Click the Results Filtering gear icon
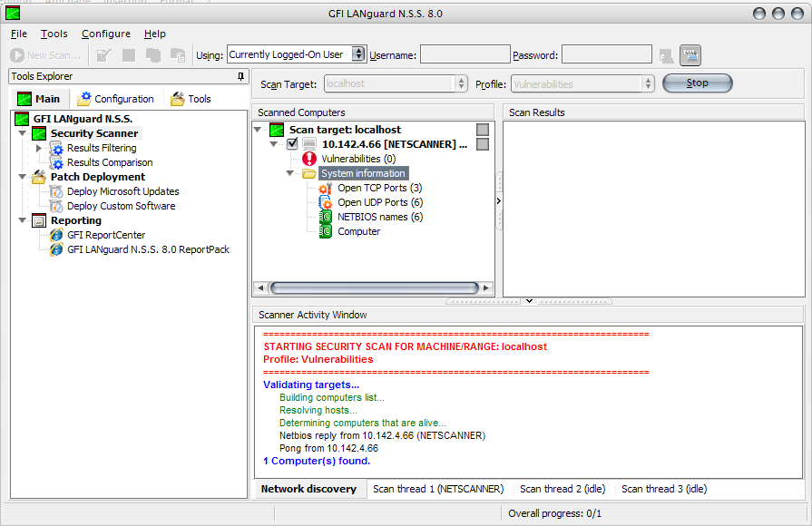This screenshot has width=812, height=526. click(x=56, y=148)
